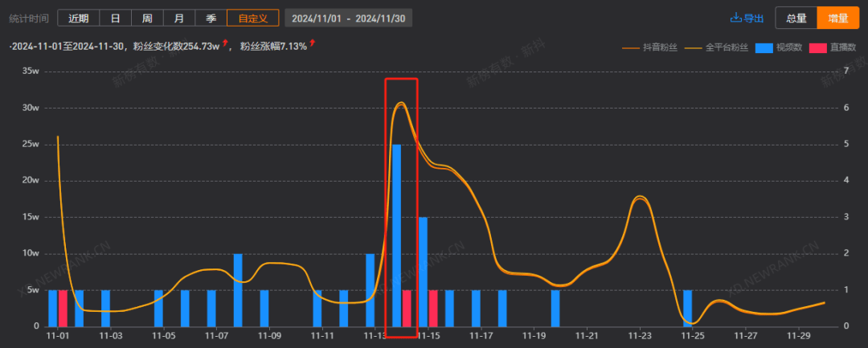
Task: Click red arrow beside 粉丝涨幅 7.13%
Action: point(312,43)
